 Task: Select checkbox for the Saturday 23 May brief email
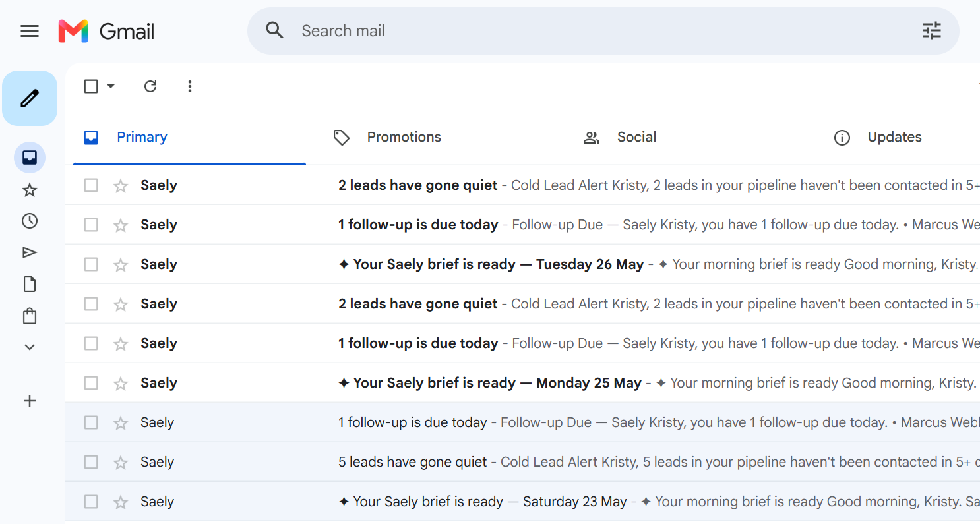(91, 502)
